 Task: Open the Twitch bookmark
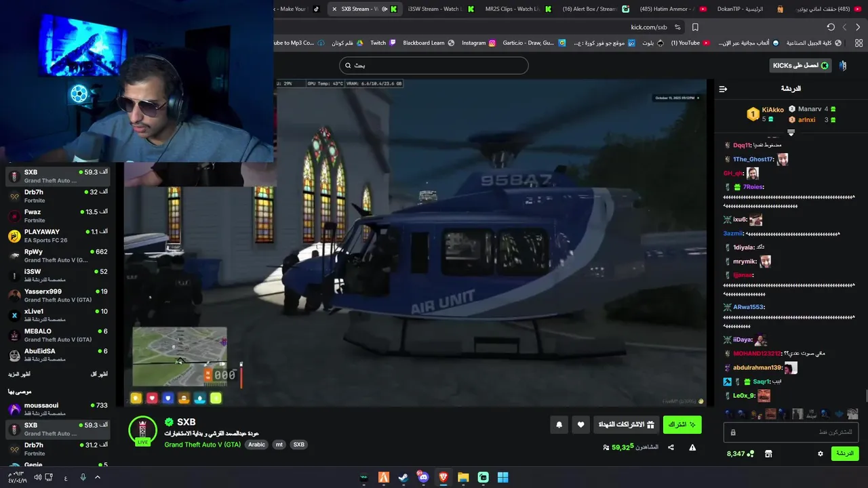[x=382, y=43]
